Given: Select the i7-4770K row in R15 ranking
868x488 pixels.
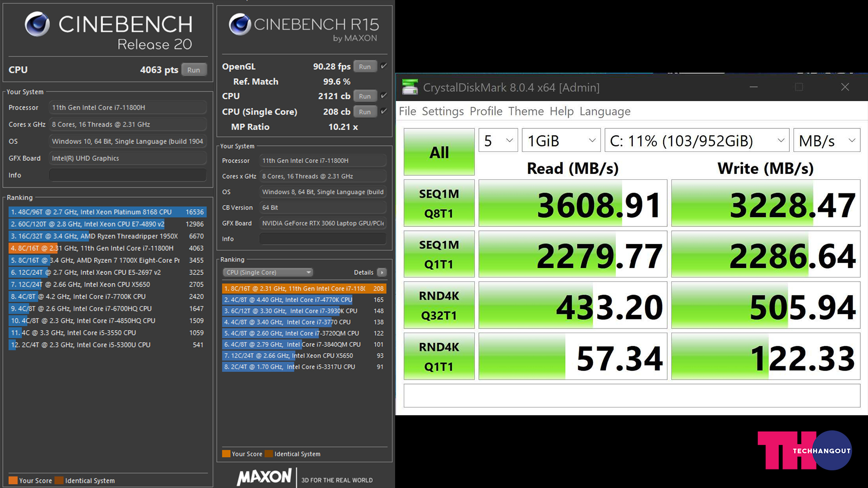Looking at the screenshot, I should [x=304, y=300].
